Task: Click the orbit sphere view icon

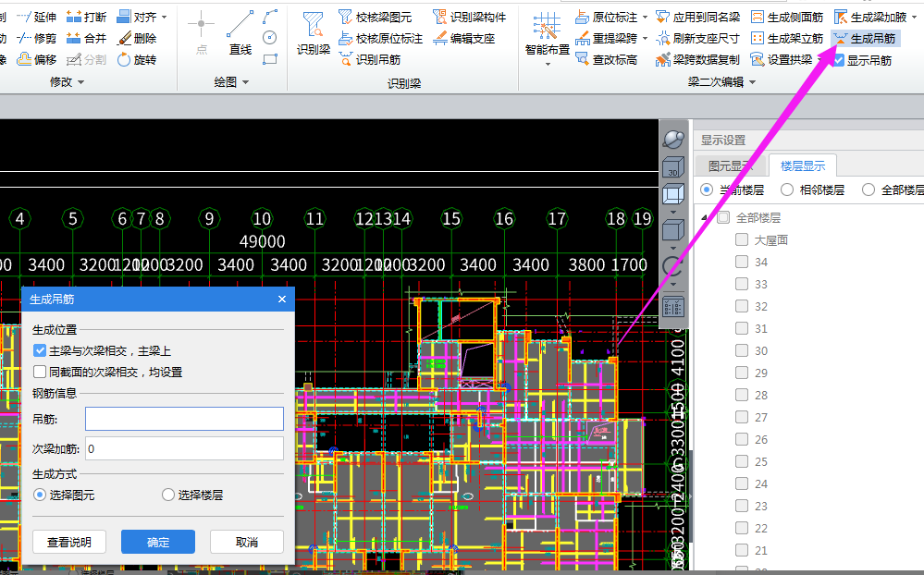Action: click(673, 140)
